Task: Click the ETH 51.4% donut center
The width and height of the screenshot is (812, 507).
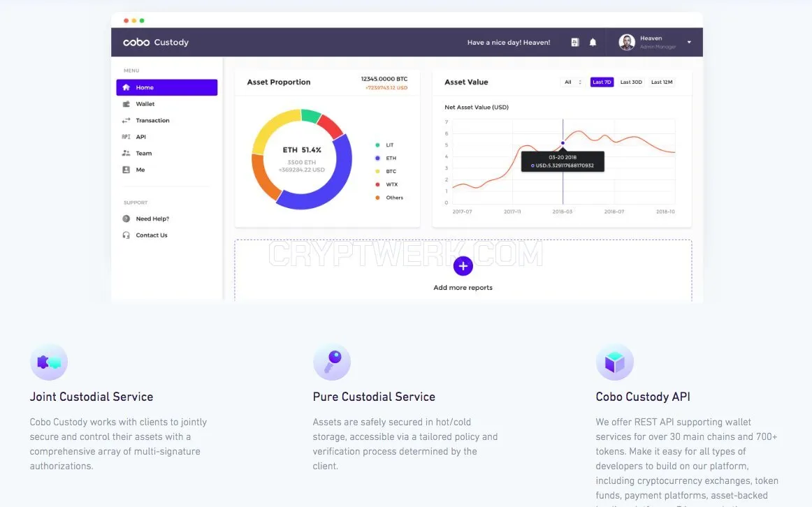Action: [302, 150]
